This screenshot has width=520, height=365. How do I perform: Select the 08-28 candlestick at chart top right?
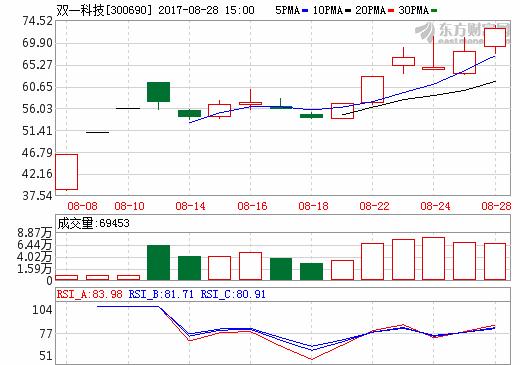coord(495,37)
